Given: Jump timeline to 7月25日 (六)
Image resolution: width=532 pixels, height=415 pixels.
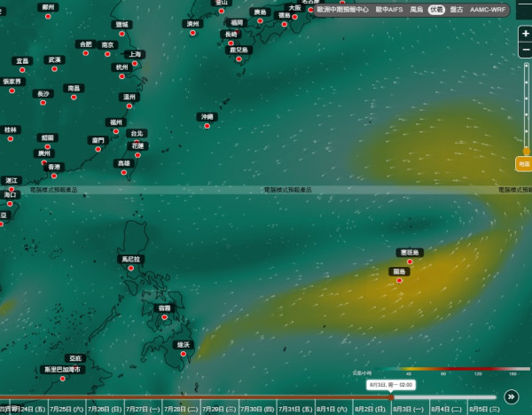Looking at the screenshot, I should point(66,409).
